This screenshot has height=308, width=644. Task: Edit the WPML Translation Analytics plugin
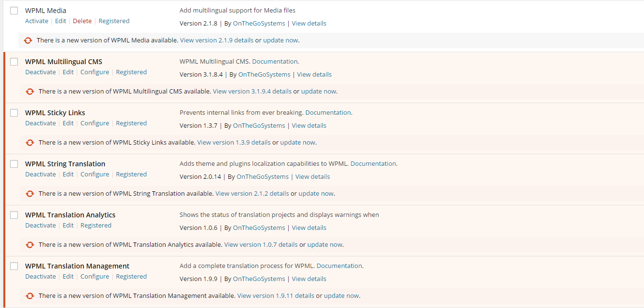[x=68, y=226]
